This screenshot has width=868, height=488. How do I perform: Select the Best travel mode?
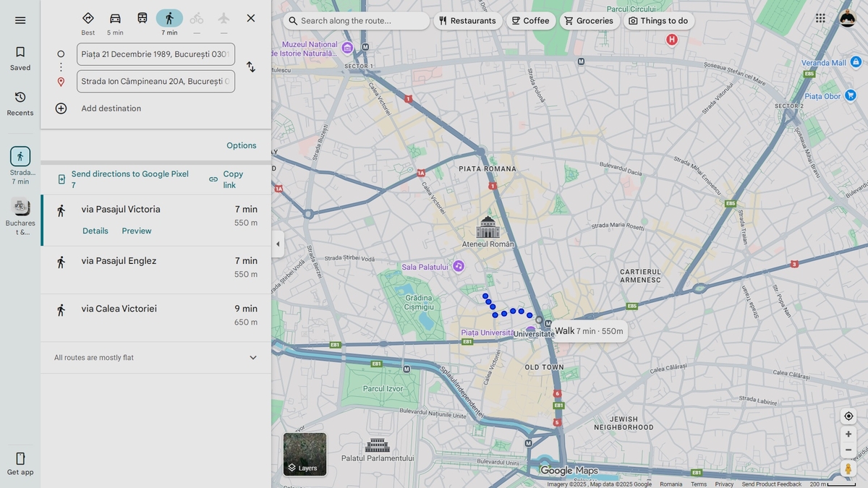(88, 22)
